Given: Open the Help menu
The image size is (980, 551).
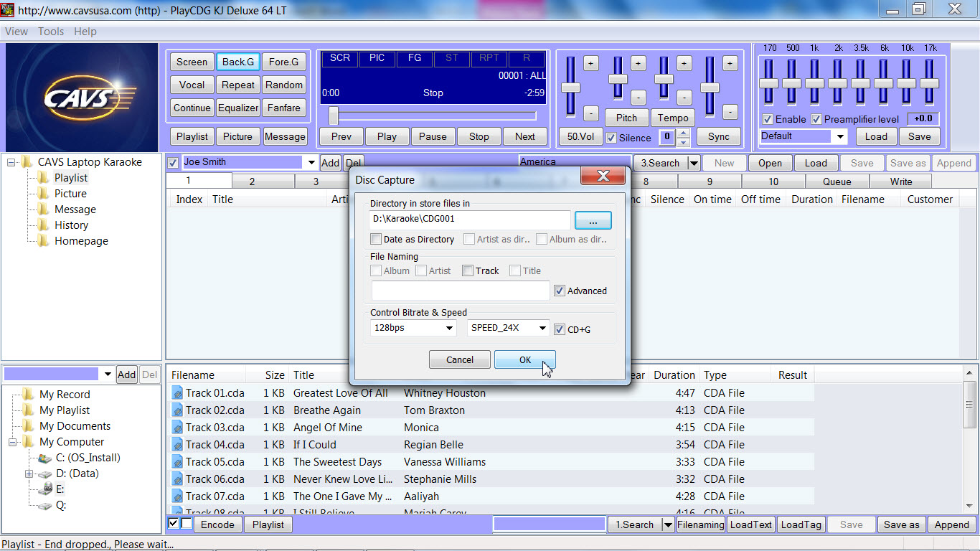Looking at the screenshot, I should (x=85, y=32).
